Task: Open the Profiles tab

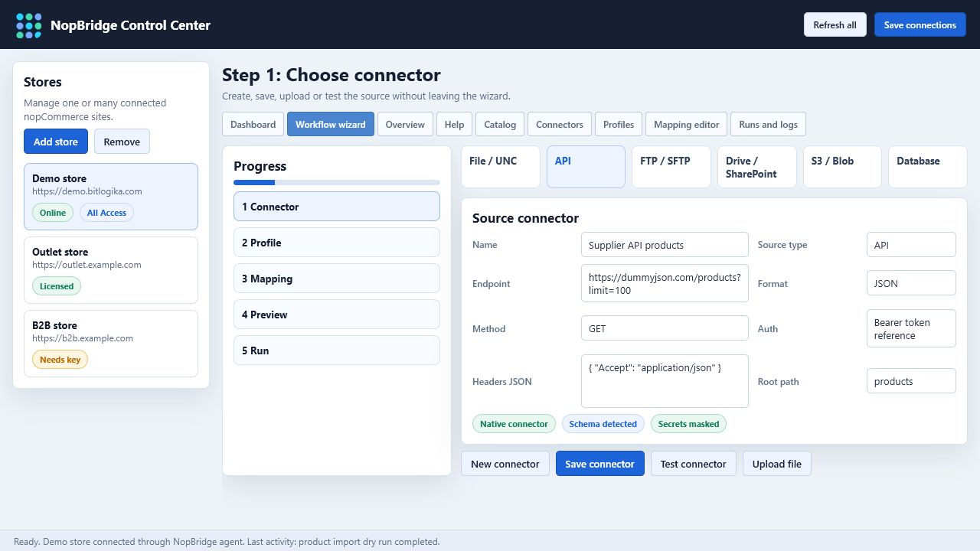Action: click(619, 124)
